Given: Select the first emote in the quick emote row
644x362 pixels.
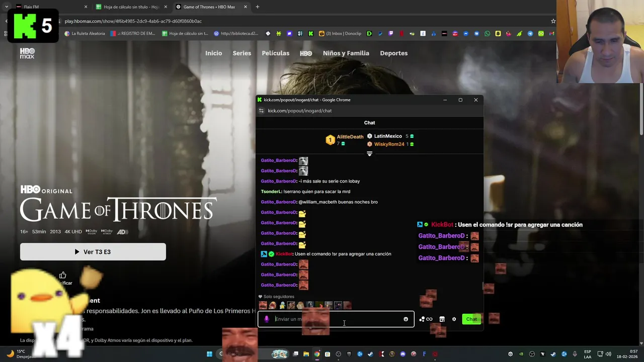Looking at the screenshot, I should tap(263, 305).
